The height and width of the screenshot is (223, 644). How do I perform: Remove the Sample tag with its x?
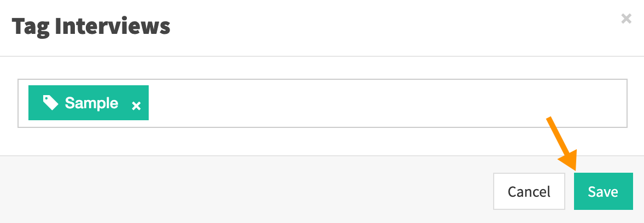coord(136,107)
